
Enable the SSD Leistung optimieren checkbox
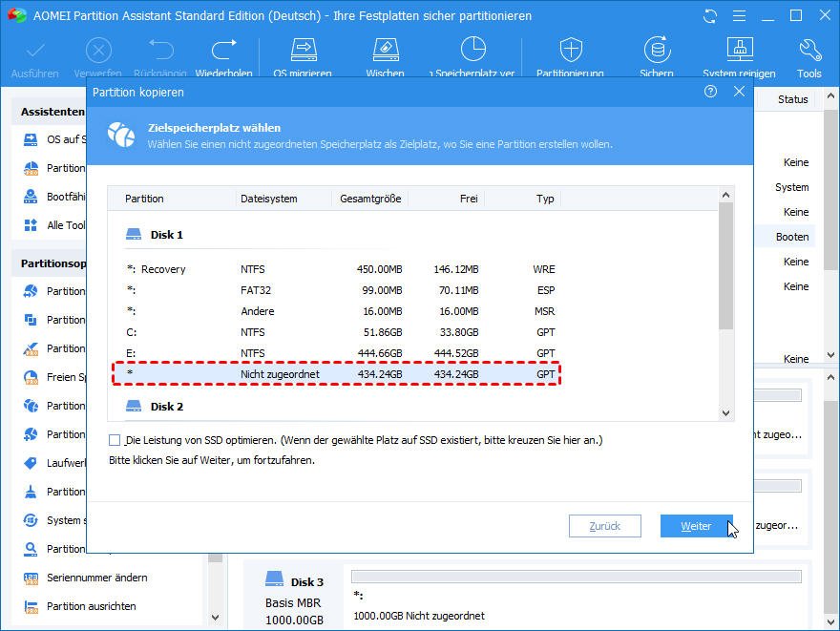click(115, 440)
